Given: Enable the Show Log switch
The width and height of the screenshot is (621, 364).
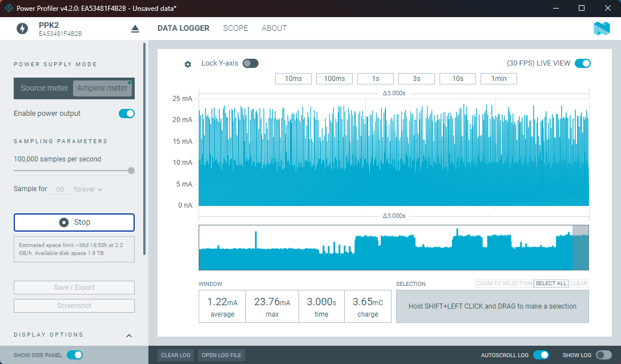Looking at the screenshot, I should point(603,355).
